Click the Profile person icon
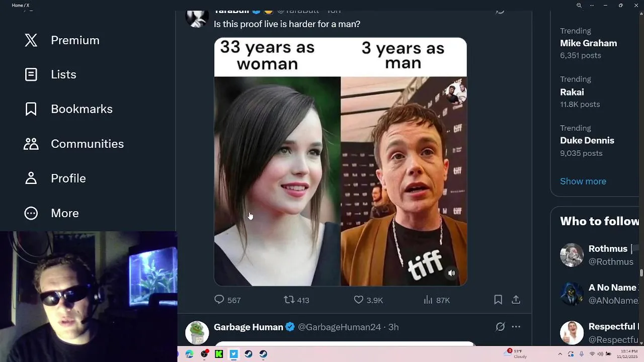 pyautogui.click(x=31, y=178)
